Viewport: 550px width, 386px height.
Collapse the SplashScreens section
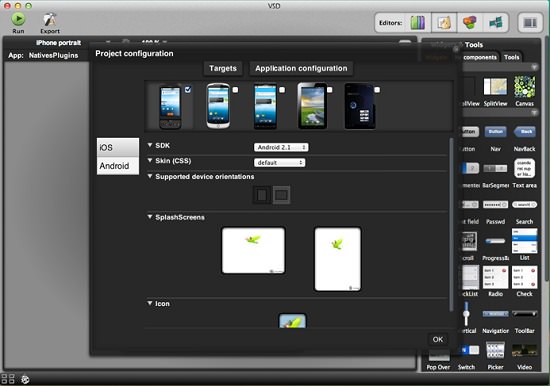[150, 217]
